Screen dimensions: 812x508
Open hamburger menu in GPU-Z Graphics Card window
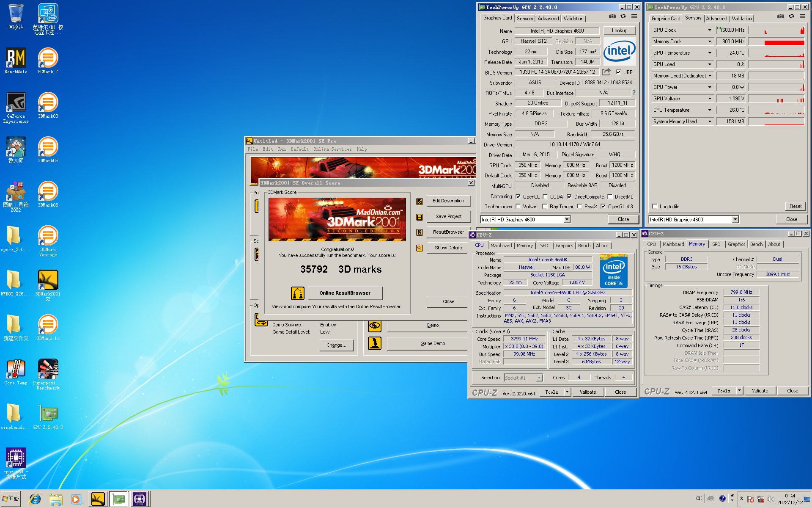coord(634,16)
